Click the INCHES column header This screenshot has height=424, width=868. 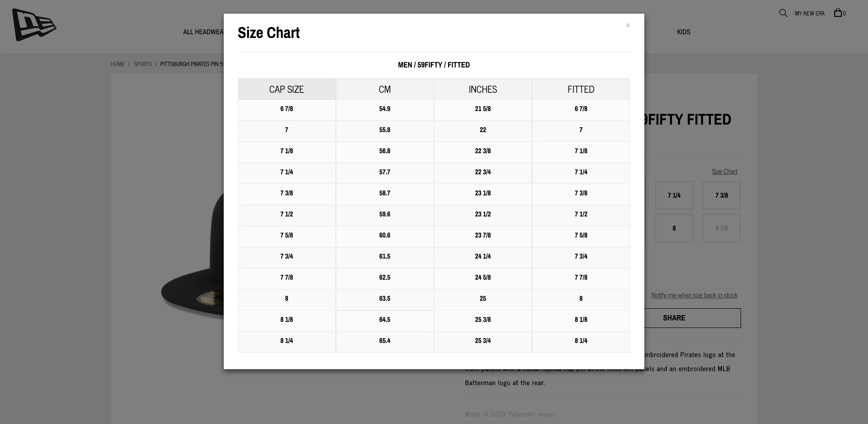click(x=483, y=89)
